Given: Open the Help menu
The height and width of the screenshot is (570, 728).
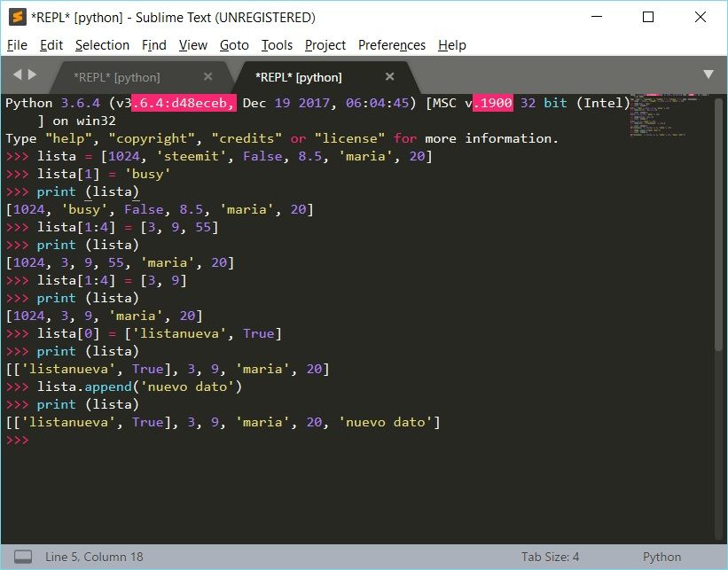Looking at the screenshot, I should point(451,45).
